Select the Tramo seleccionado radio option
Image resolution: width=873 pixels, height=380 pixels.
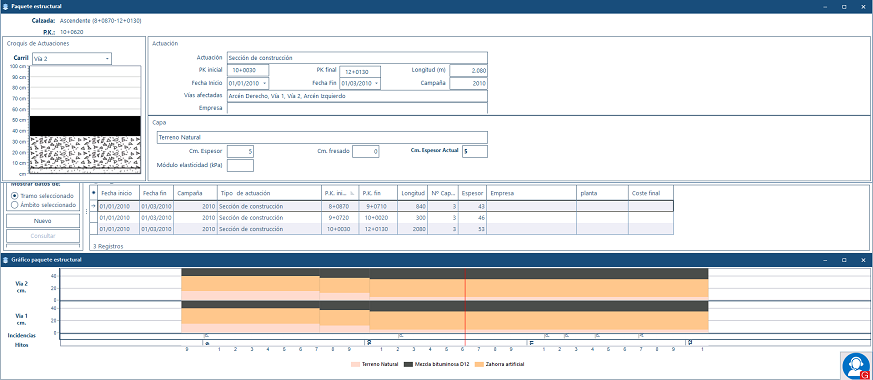point(14,196)
